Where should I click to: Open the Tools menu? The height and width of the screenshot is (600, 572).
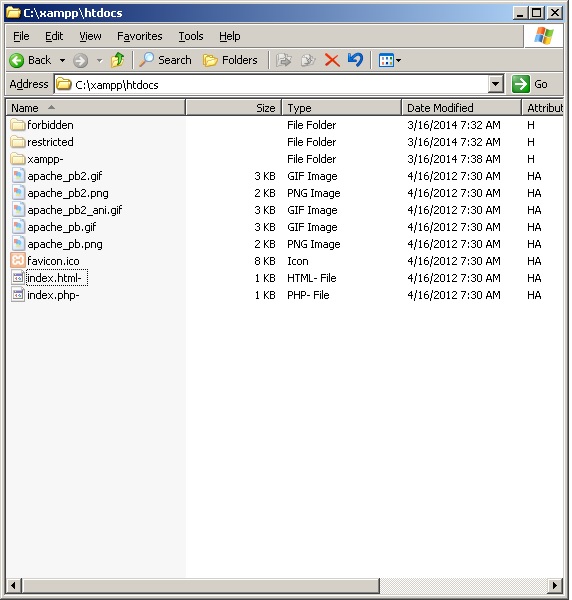191,36
